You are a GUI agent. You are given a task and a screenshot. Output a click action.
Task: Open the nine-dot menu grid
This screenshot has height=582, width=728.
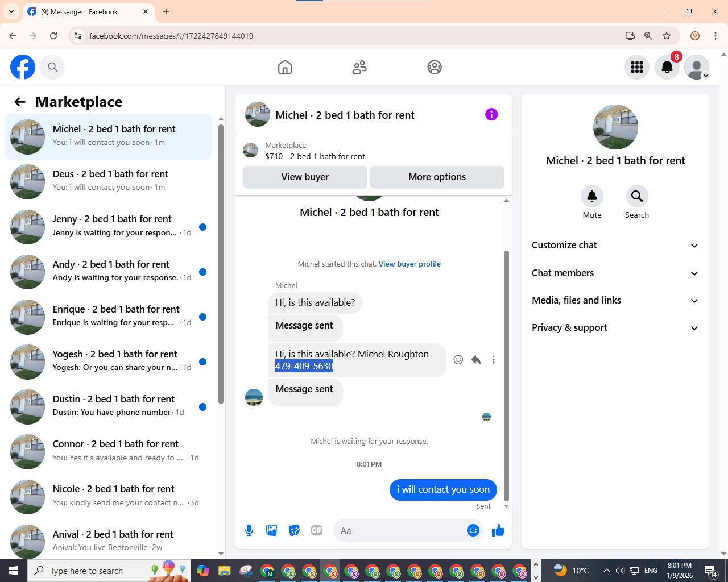coord(637,67)
